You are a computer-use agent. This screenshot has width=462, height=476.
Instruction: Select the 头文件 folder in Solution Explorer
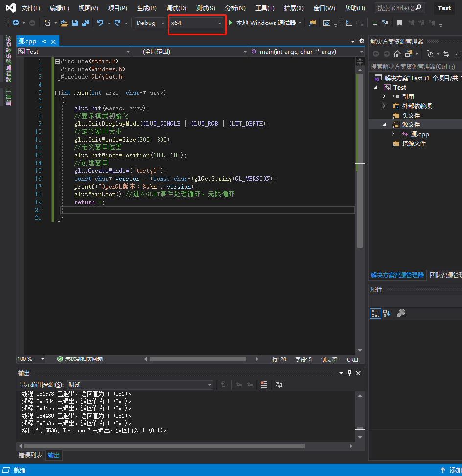pos(411,116)
